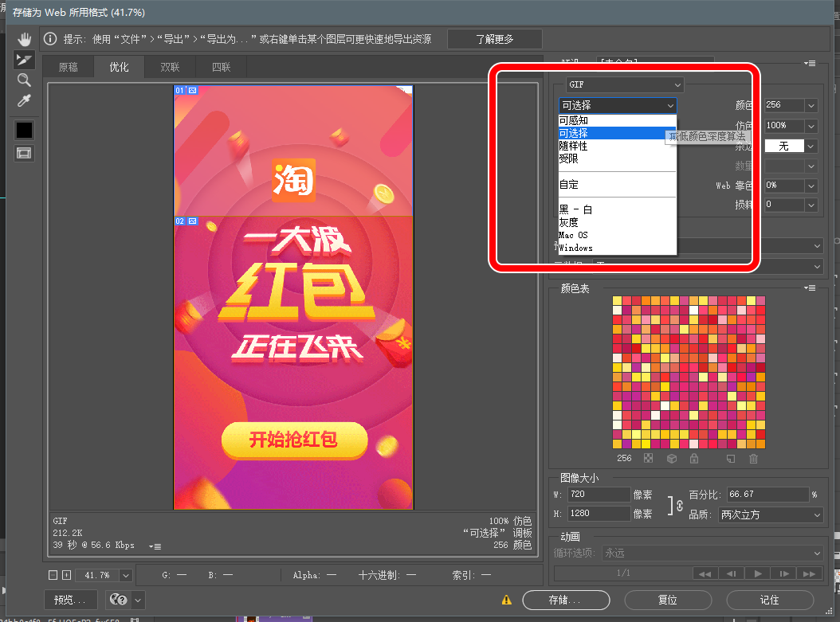Select the Zoom magnifier tool

click(24, 80)
